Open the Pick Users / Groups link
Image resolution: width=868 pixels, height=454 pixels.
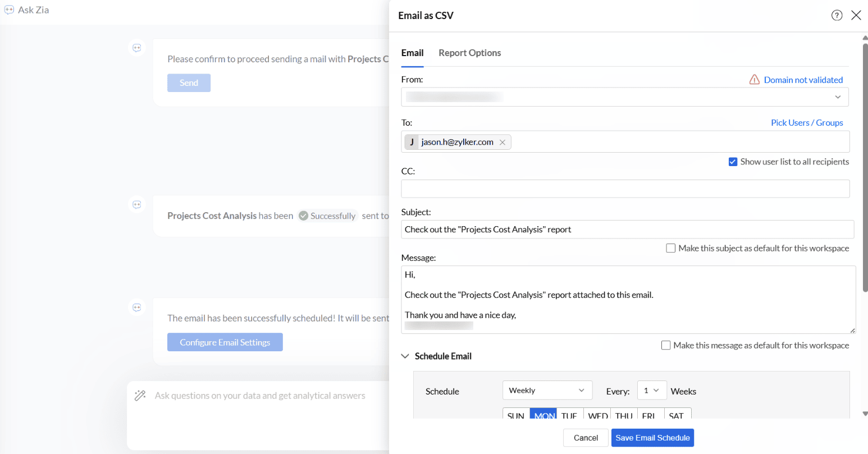click(x=806, y=123)
